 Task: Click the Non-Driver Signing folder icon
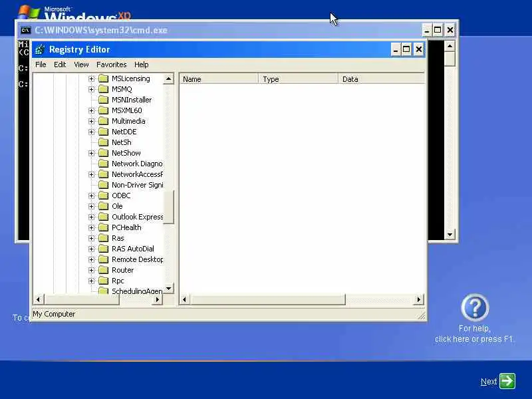pyautogui.click(x=103, y=185)
